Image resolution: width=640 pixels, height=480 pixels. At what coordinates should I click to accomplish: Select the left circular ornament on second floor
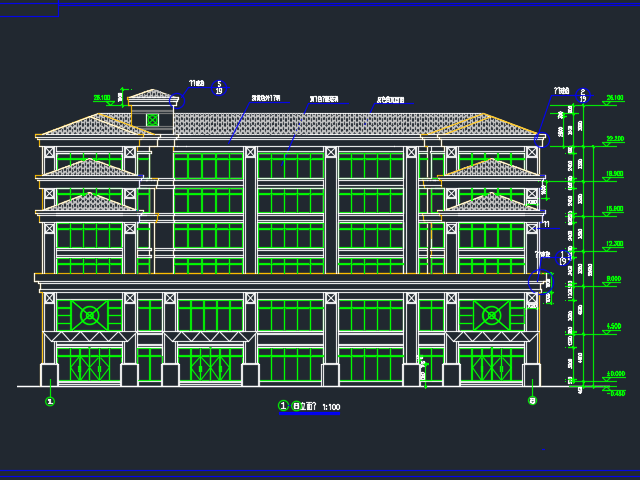tap(90, 316)
